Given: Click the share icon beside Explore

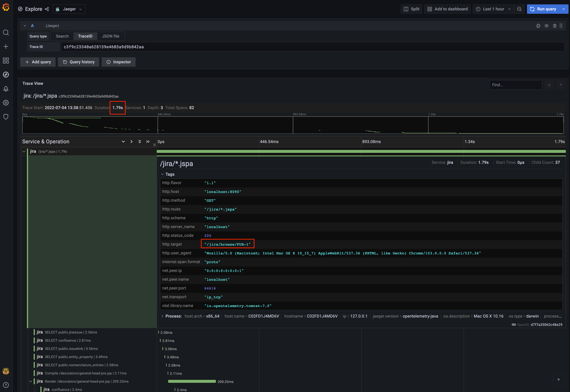Looking at the screenshot, I should tap(47, 9).
